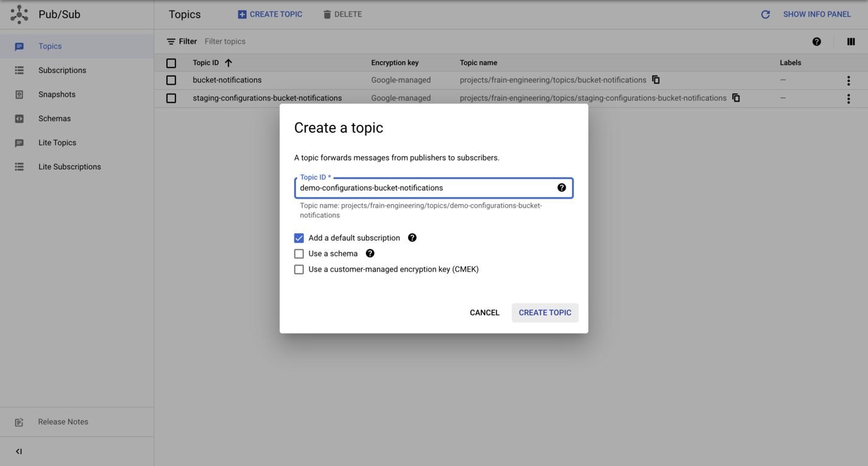Click the Pub/Sub logo icon
The image size is (868, 466).
point(18,13)
